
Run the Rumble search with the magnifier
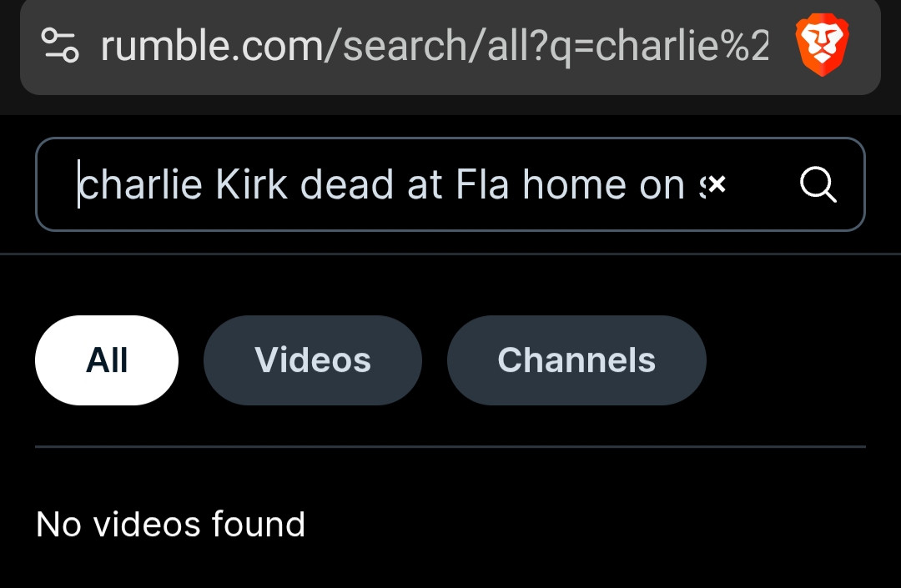818,184
